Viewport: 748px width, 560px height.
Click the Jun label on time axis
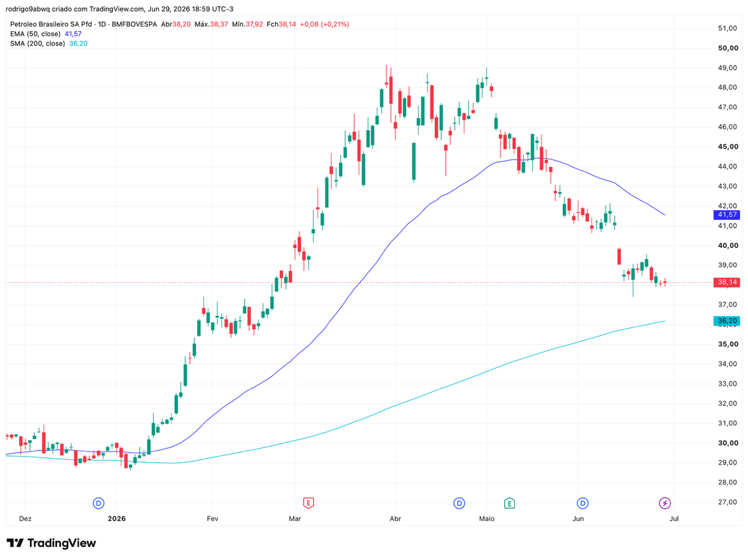pos(578,519)
